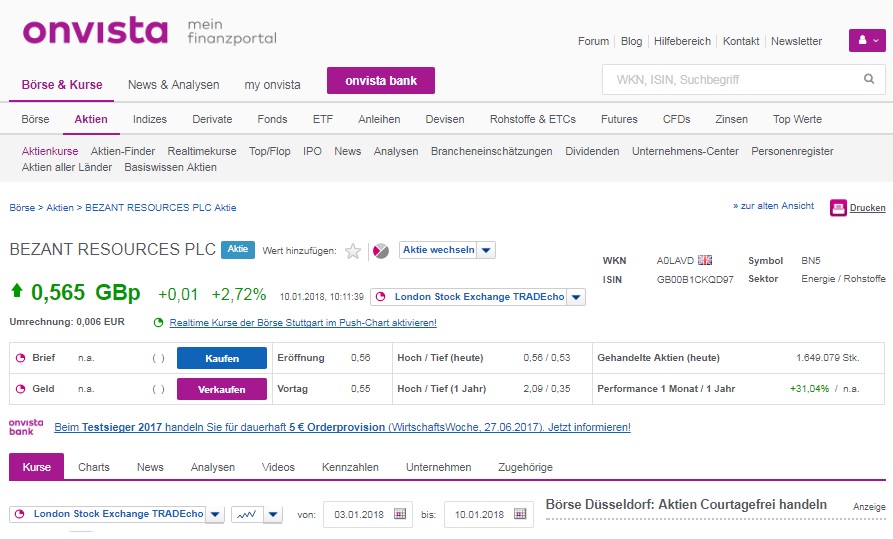Viewport: 893px width, 539px height.
Task: Switch to the Charts tab
Action: tap(93, 467)
